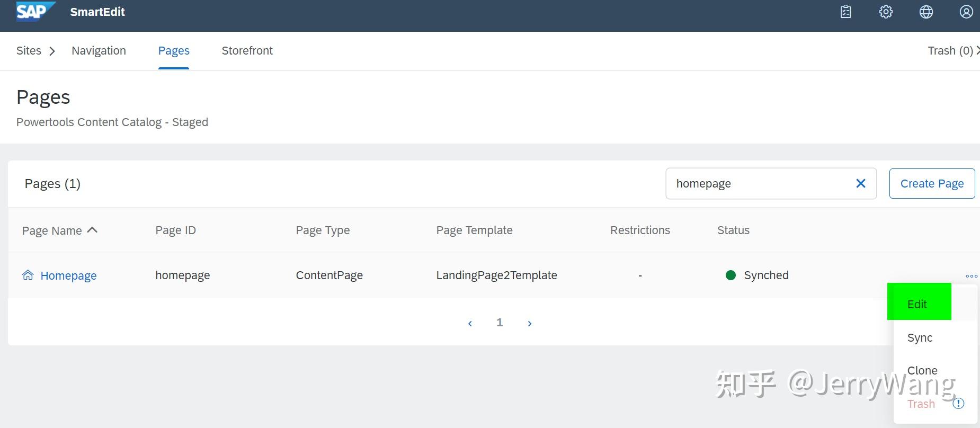This screenshot has width=980, height=428.
Task: Choose Sync in the dropdown menu
Action: pyautogui.click(x=920, y=338)
